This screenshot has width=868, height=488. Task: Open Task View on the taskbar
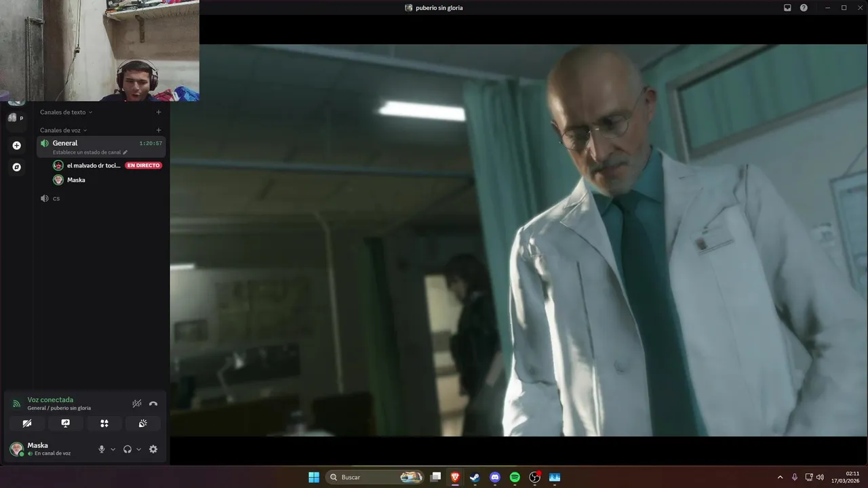pyautogui.click(x=436, y=477)
